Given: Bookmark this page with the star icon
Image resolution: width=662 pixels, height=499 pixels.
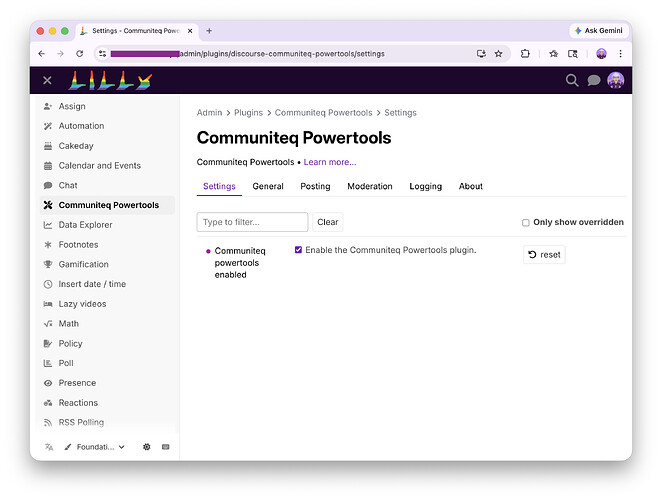Looking at the screenshot, I should click(499, 54).
